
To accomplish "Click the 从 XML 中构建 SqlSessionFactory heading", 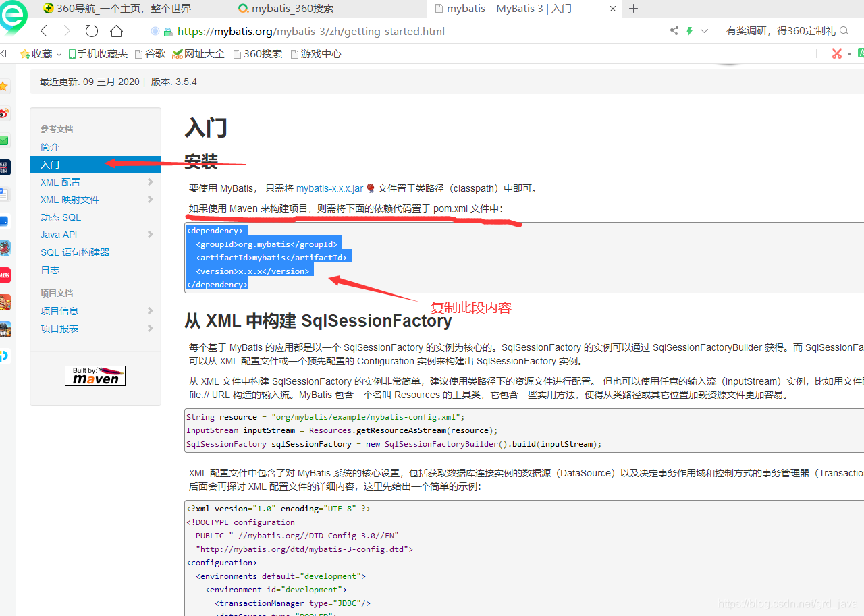I will coord(318,321).
